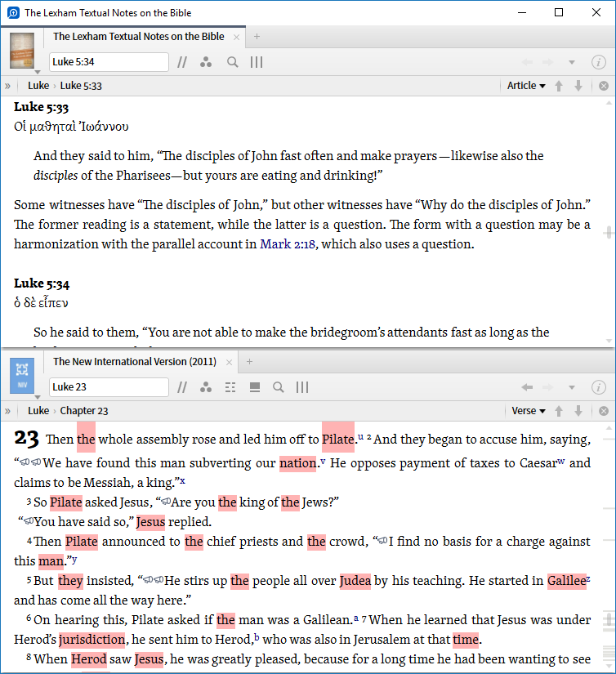Open NIV panel menu arrow under icon
This screenshot has width=616, height=674.
pos(38,397)
